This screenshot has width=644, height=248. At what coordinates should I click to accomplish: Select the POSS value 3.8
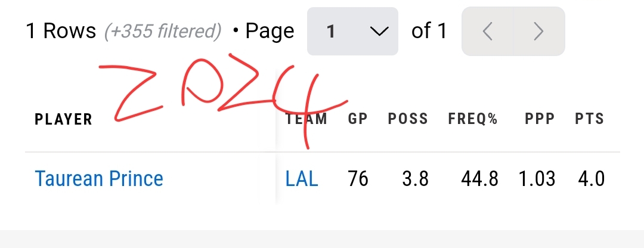415,179
